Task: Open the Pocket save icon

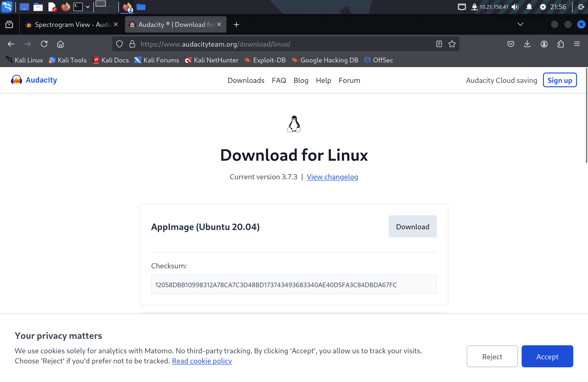Action: click(x=511, y=44)
